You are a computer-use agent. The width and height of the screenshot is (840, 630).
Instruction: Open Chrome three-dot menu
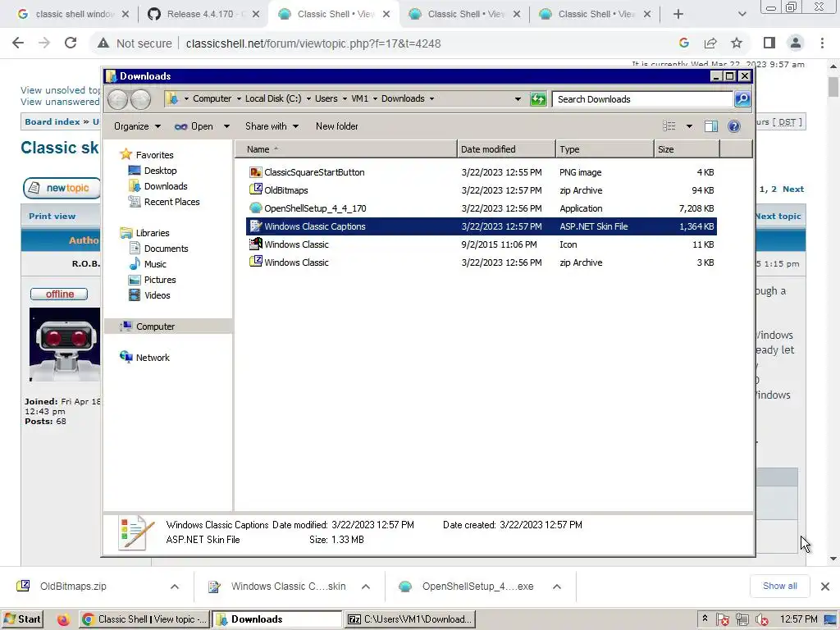click(822, 43)
